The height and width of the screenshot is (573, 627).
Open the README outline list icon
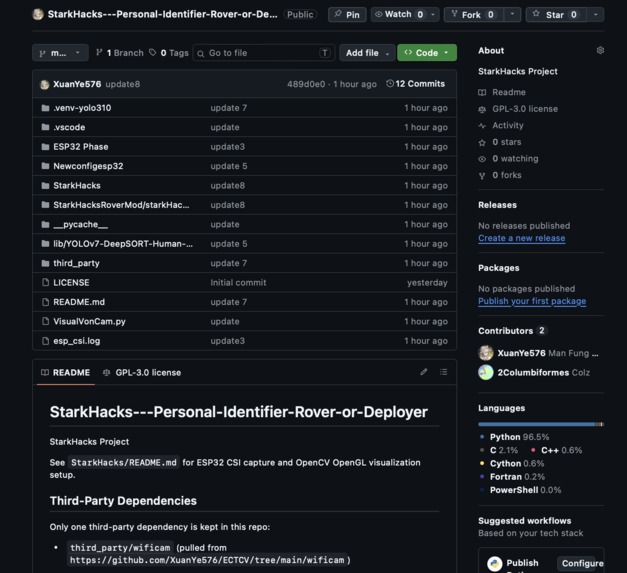[x=443, y=372]
